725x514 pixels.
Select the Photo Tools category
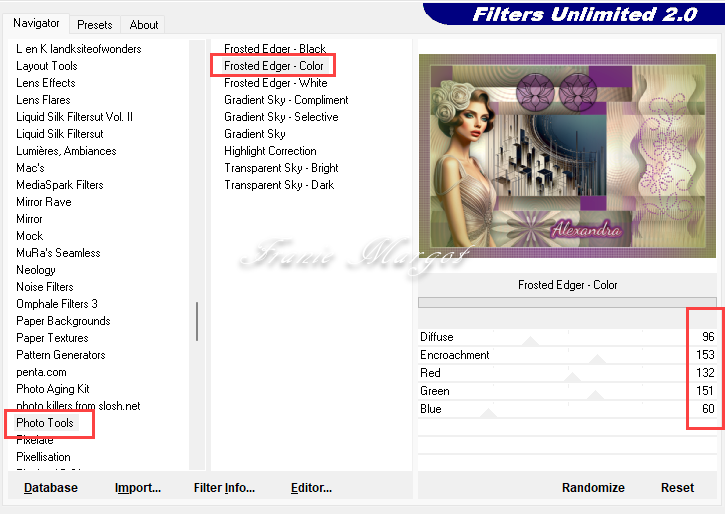click(x=45, y=423)
